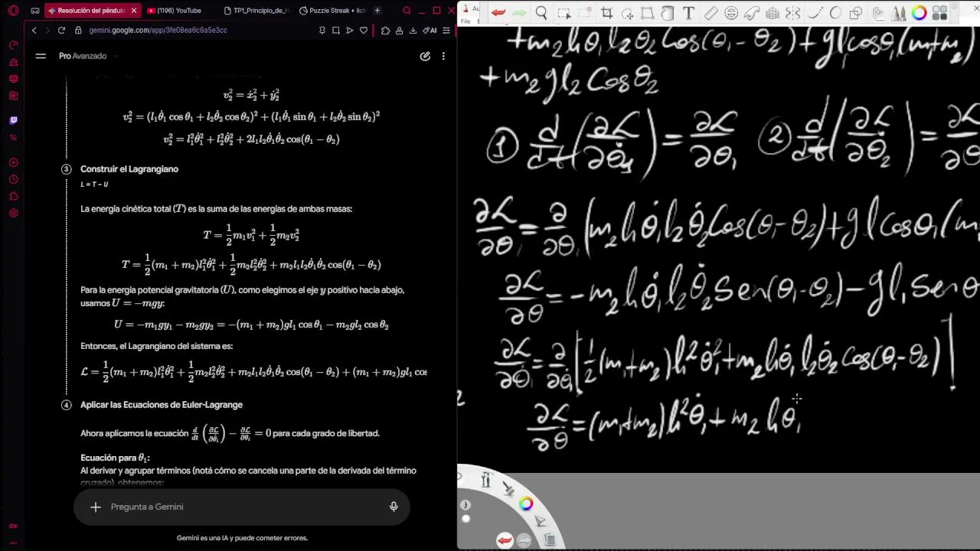Select the Flood Fill bucket tool
Screen dimensions: 980x551
(x=667, y=13)
